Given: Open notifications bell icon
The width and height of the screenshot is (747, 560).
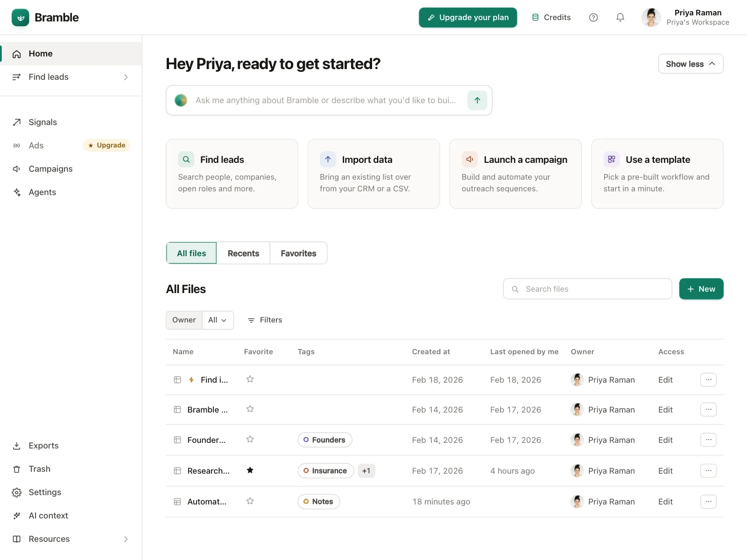Looking at the screenshot, I should tap(620, 17).
